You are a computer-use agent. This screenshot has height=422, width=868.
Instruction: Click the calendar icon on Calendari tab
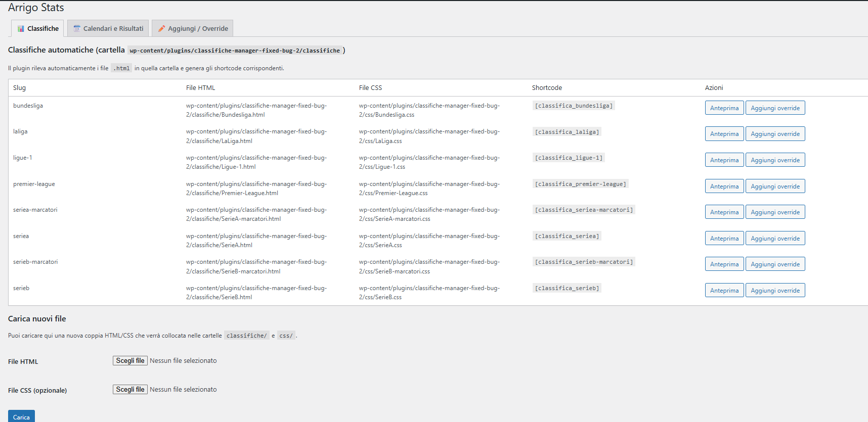[x=77, y=29]
